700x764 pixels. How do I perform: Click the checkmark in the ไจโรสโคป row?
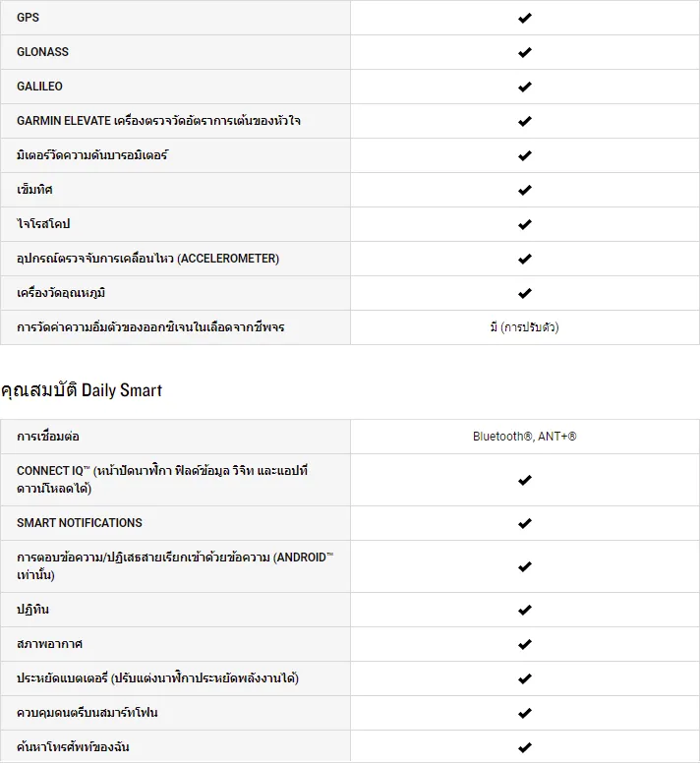click(524, 224)
